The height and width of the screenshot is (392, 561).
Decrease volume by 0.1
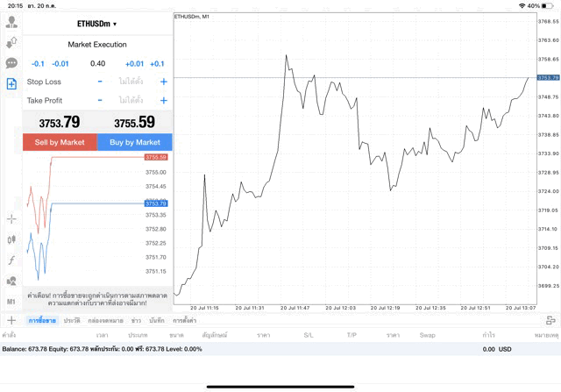(x=38, y=63)
